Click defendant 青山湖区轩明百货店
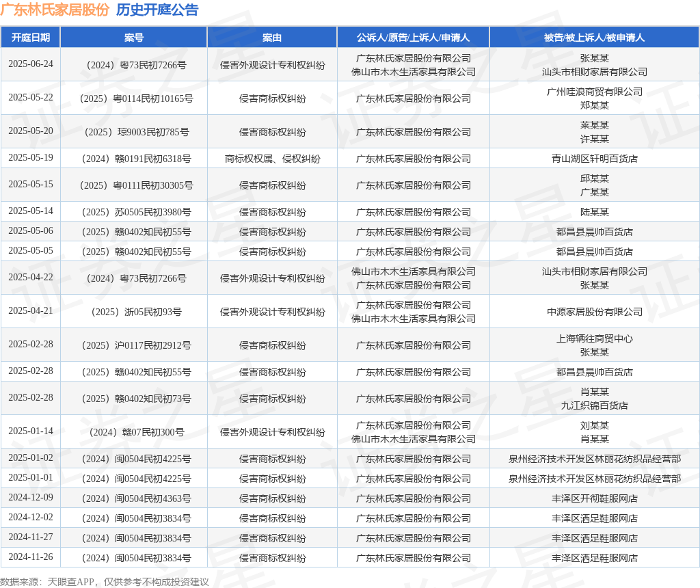Viewport: 700px width, 588px height. click(595, 159)
